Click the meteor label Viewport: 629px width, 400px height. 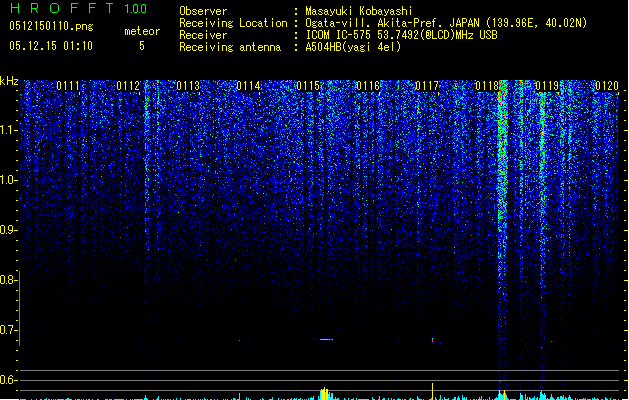point(142,31)
